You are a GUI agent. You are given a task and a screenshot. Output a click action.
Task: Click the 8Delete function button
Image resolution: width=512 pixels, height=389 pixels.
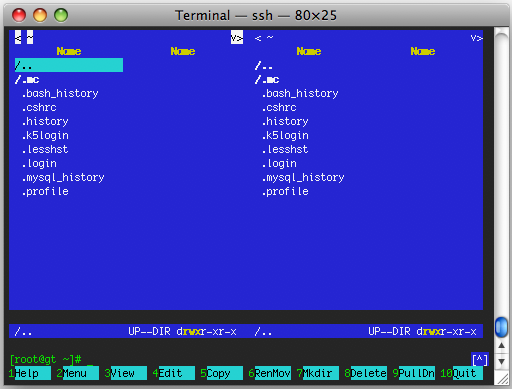(x=366, y=373)
